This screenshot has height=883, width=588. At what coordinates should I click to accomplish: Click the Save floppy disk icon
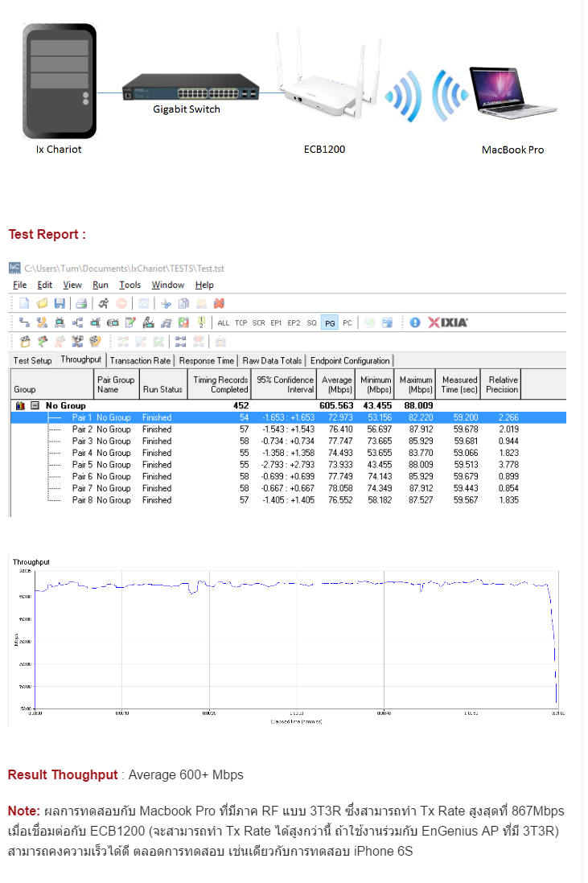(x=60, y=303)
